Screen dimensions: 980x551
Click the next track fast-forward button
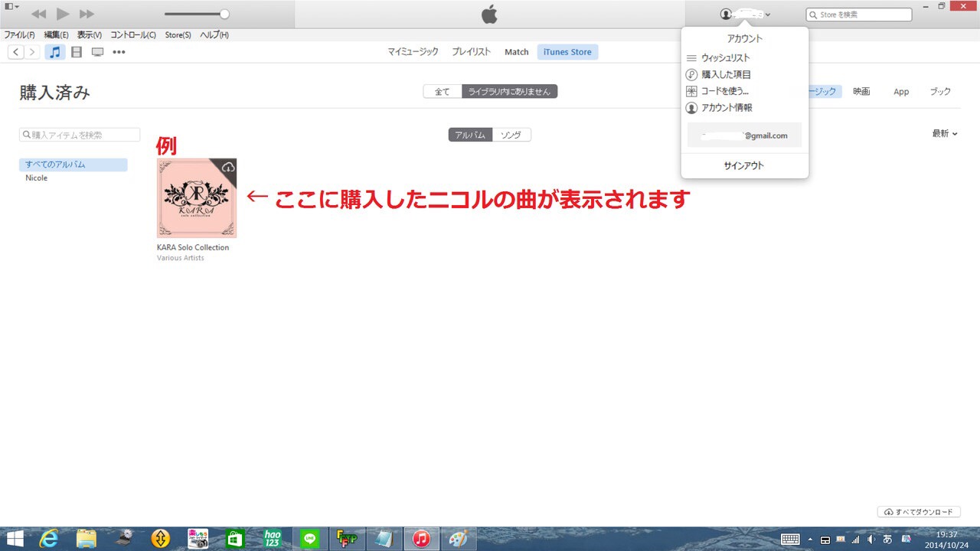click(x=87, y=14)
